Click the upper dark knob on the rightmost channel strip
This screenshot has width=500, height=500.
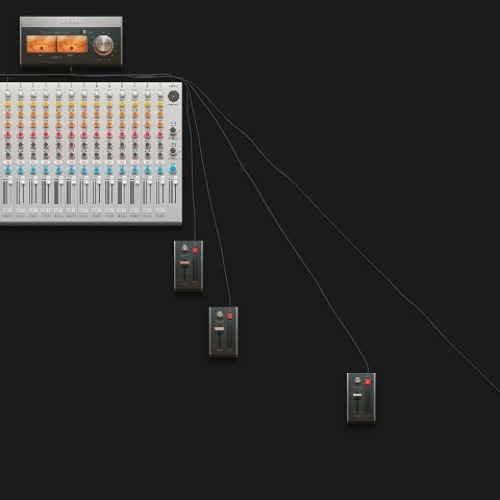pyautogui.click(x=160, y=145)
